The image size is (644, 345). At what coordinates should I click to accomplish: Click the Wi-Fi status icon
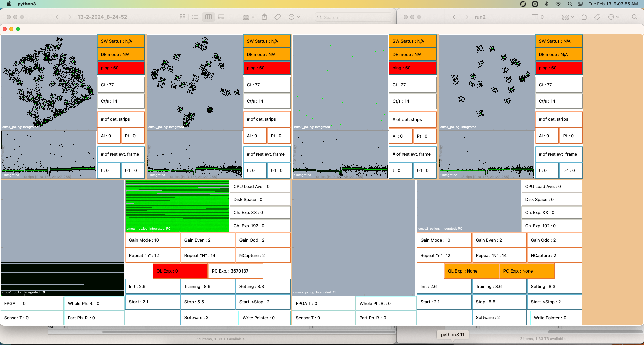pos(558,4)
